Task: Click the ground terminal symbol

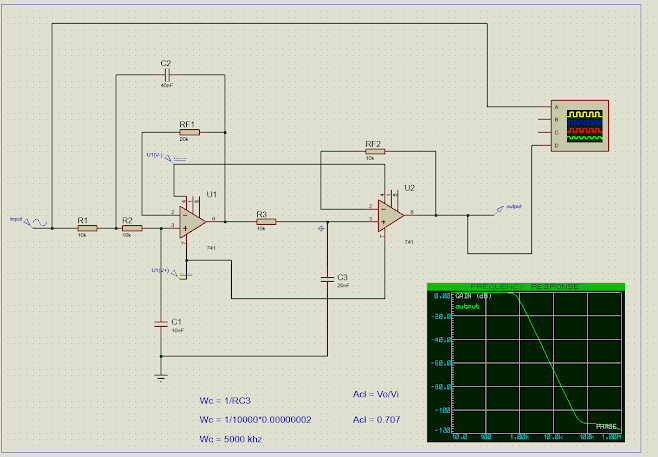Action: click(x=161, y=377)
